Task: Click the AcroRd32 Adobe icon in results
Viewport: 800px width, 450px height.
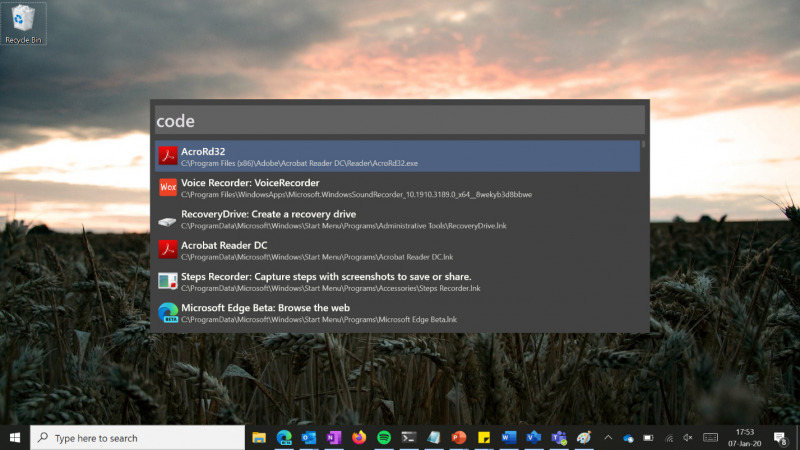Action: point(168,156)
